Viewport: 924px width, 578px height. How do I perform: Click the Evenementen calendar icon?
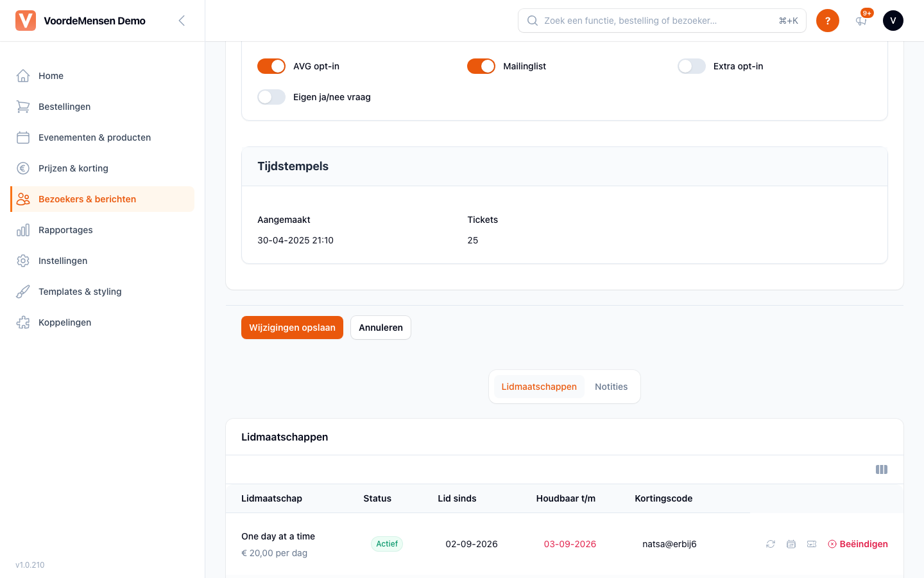[x=23, y=137]
